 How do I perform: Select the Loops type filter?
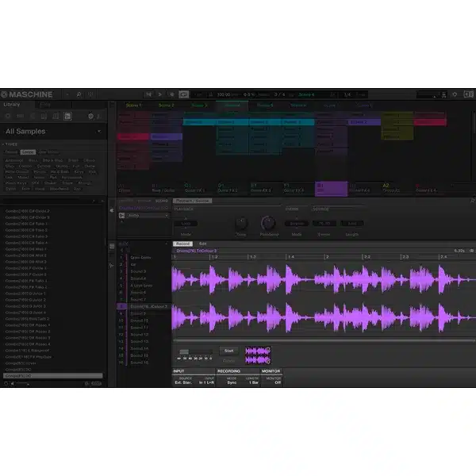28,152
